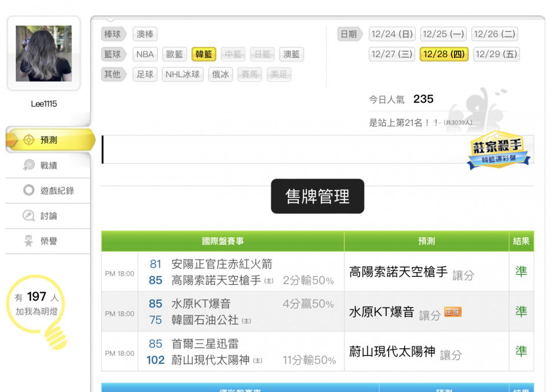551x392 pixels.
Task: Select the 韓籃 league filter
Action: point(204,54)
